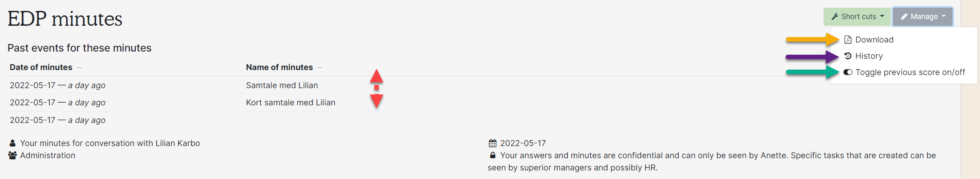Collapse the Manage dropdown menu
Screen dimensions: 980x179
[x=923, y=17]
